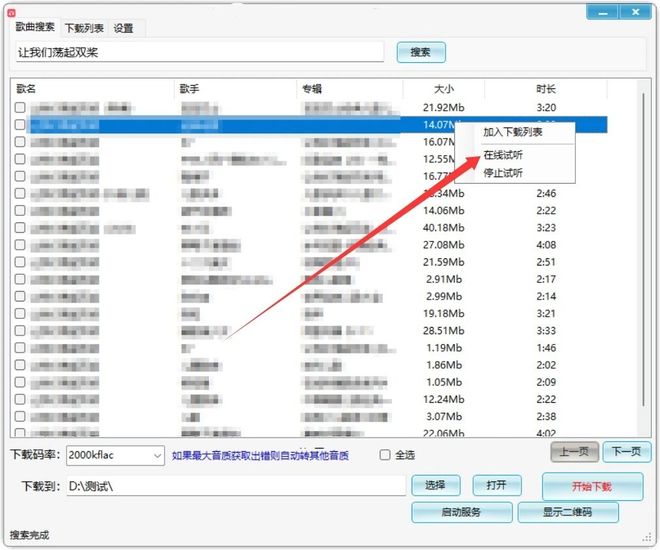Choose 加入下载列表 from context menu
The height and width of the screenshot is (550, 660).
(x=513, y=132)
